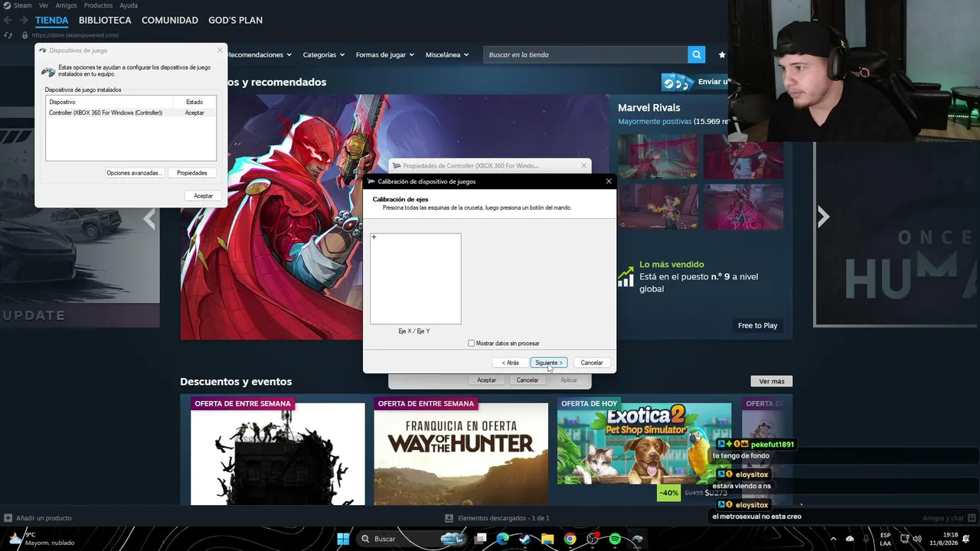Open Google Chrome from the taskbar
Image resolution: width=980 pixels, height=551 pixels.
point(570,539)
